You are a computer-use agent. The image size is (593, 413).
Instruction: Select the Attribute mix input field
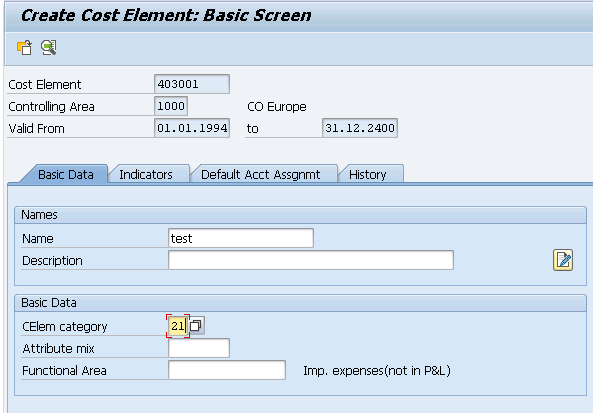[199, 348]
